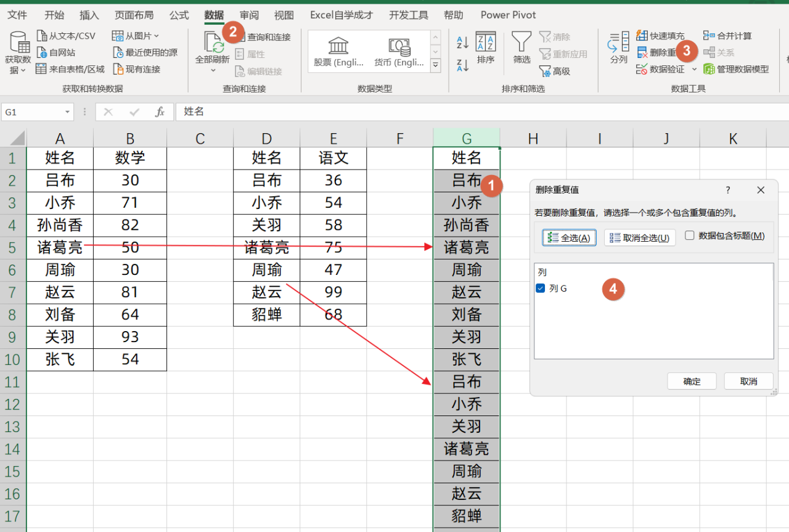Open 现有连接
This screenshot has width=789, height=532.
coord(136,69)
